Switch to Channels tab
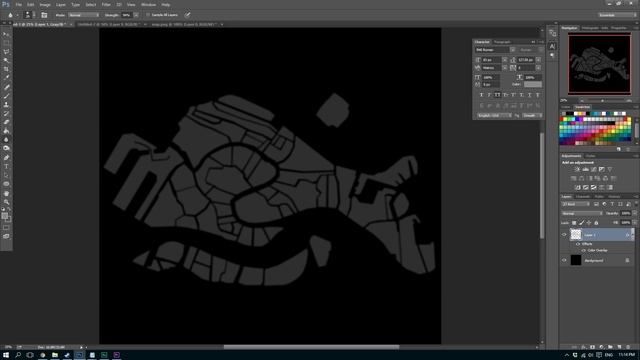Image resolution: width=640 pixels, height=360 pixels. coord(582,196)
